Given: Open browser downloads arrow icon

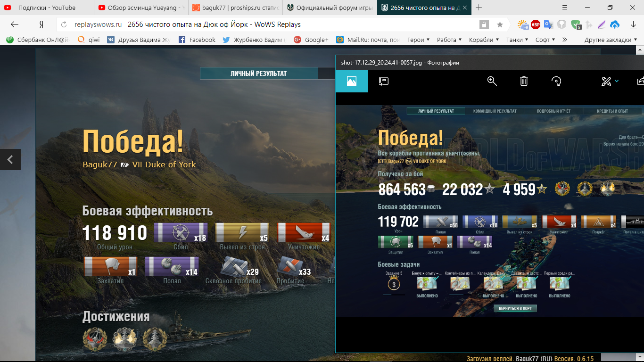Looking at the screenshot, I should pyautogui.click(x=633, y=25).
